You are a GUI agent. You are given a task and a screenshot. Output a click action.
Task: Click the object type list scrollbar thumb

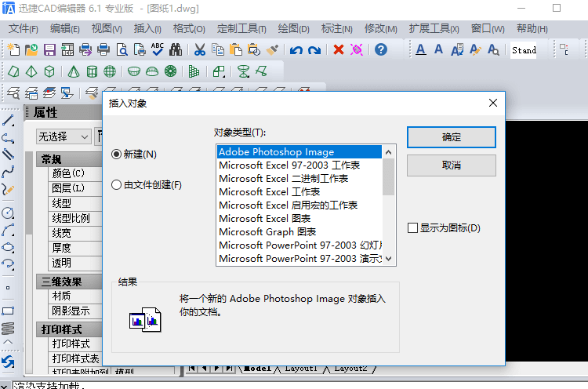388,176
